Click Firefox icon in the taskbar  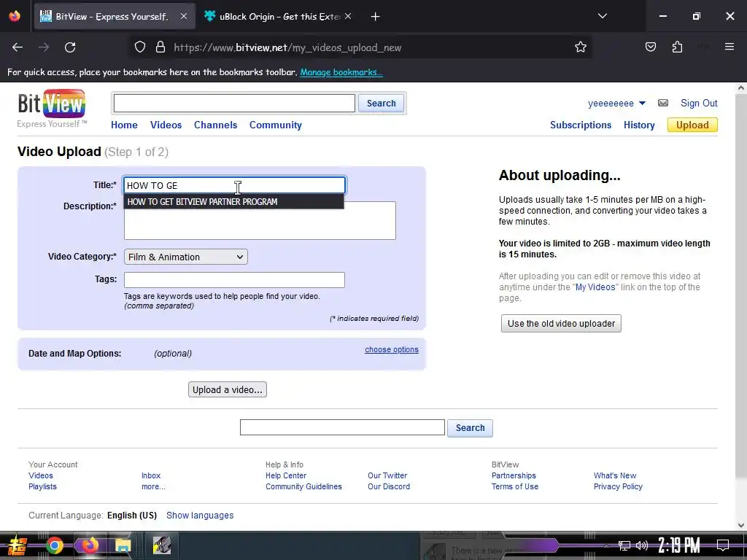(x=89, y=545)
